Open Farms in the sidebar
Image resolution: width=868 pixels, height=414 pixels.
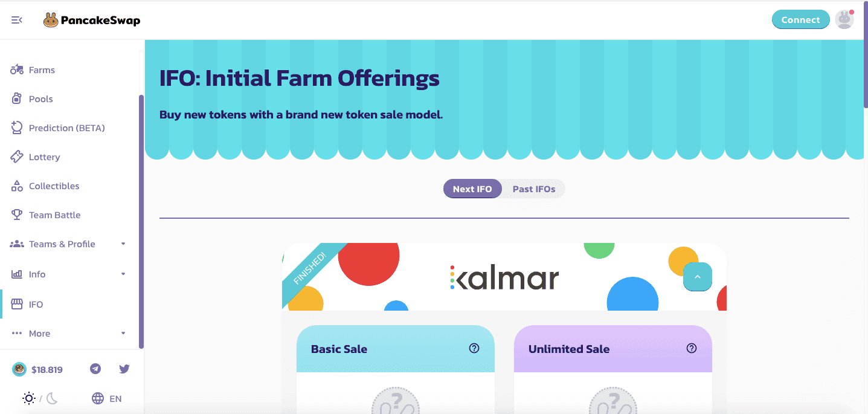tap(42, 70)
